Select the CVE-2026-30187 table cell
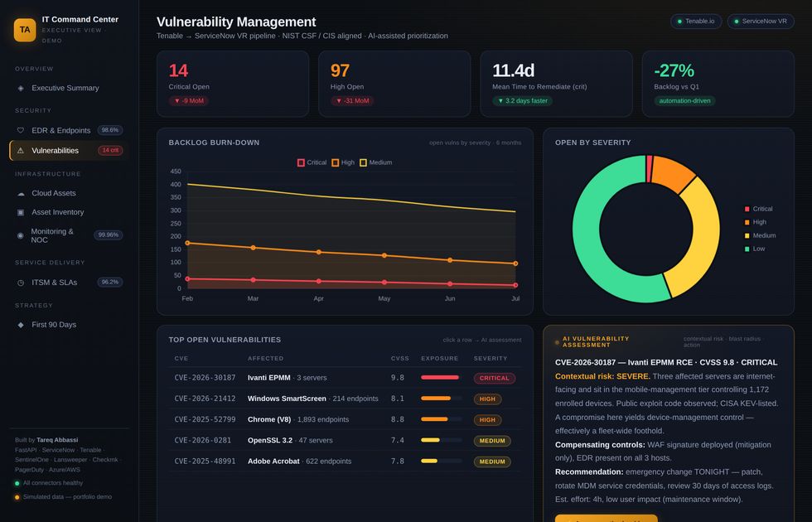The height and width of the screenshot is (522, 812). pos(205,378)
